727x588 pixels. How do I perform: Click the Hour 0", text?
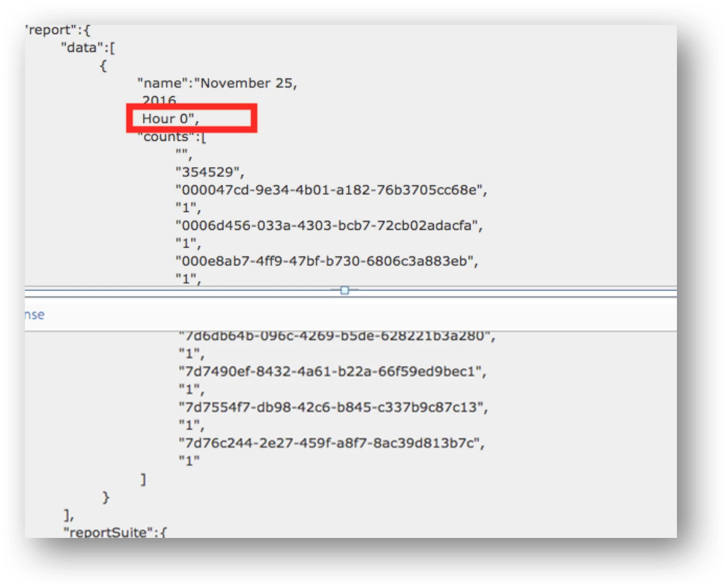pos(170,119)
